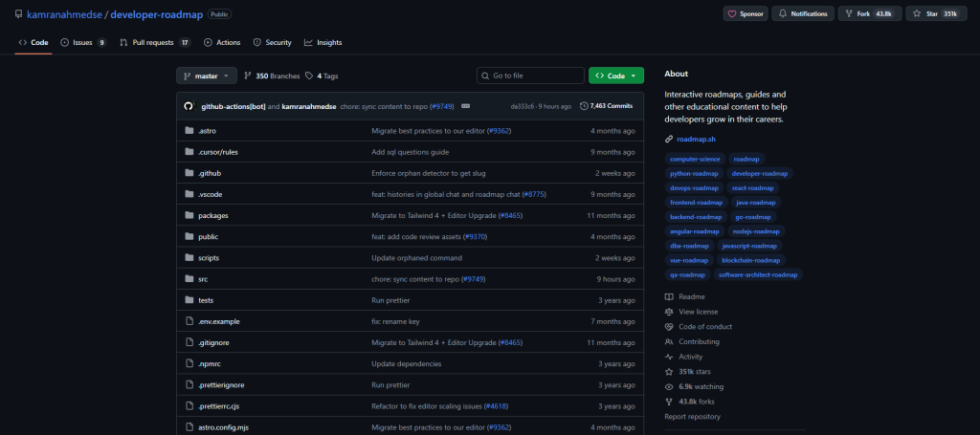Click the java-roadmap topic tag
Viewport: 980px width, 435px height.
[x=756, y=203]
